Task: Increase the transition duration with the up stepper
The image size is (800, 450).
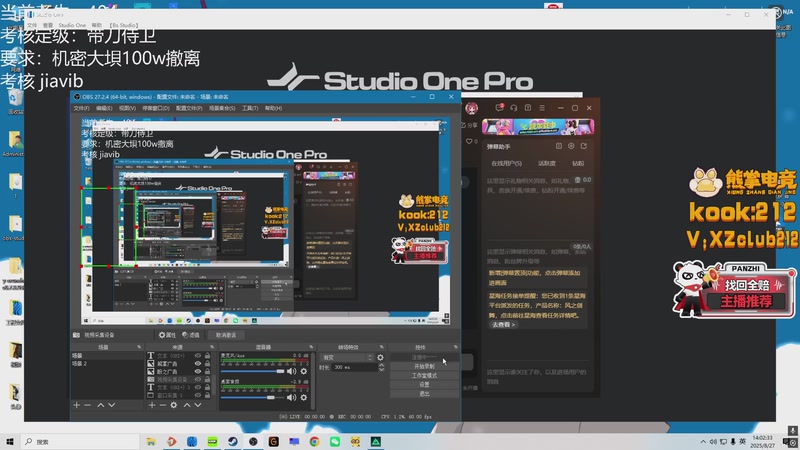Action: click(x=382, y=365)
